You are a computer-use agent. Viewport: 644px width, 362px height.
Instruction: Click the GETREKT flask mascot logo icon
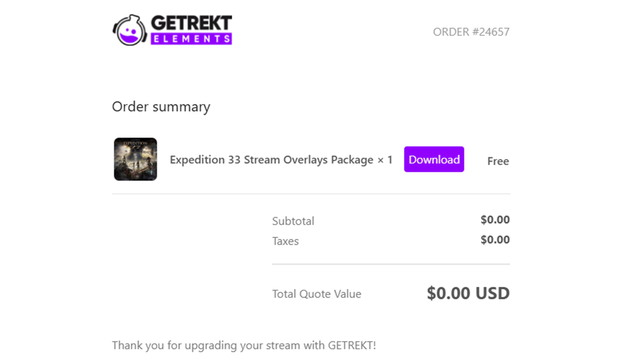click(x=130, y=30)
